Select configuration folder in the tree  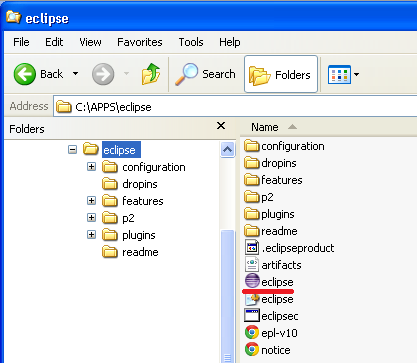(x=154, y=167)
